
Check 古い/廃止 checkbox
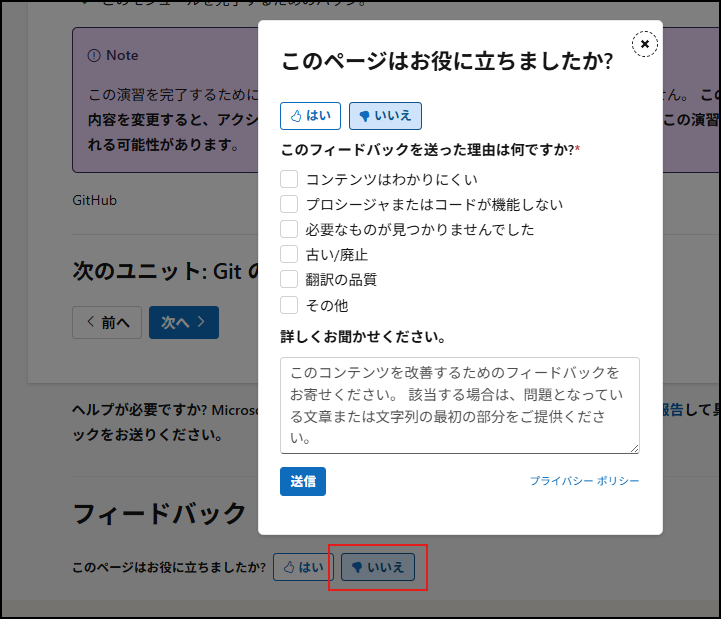click(x=289, y=254)
